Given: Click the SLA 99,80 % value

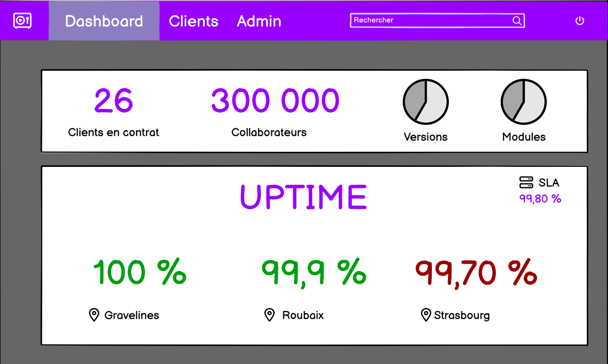Looking at the screenshot, I should click(x=540, y=199).
